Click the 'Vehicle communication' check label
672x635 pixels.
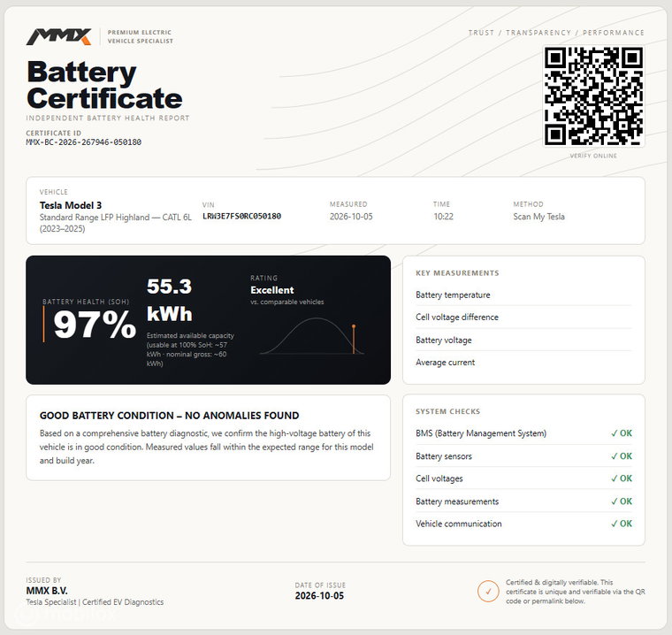click(x=459, y=524)
